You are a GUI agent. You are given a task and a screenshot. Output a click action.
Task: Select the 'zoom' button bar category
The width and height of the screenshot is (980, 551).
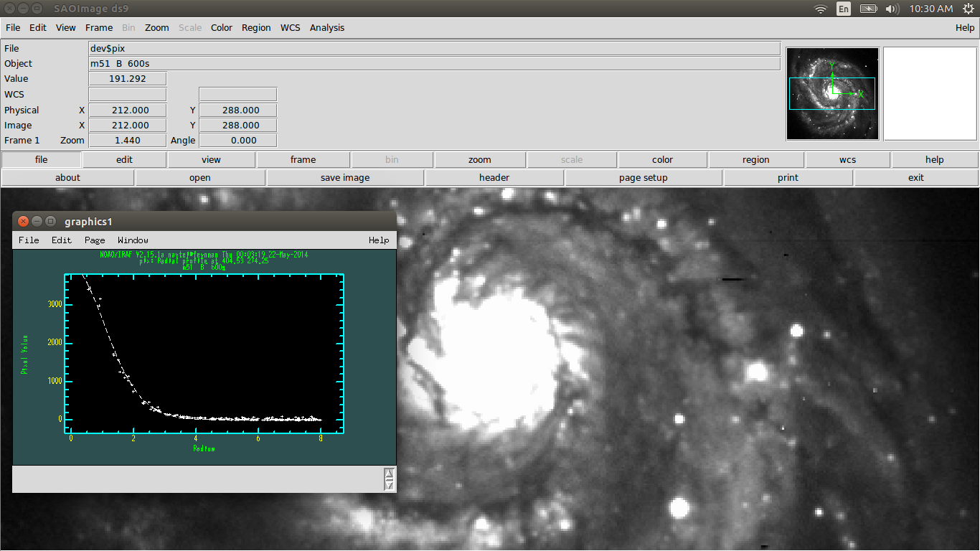pyautogui.click(x=480, y=159)
